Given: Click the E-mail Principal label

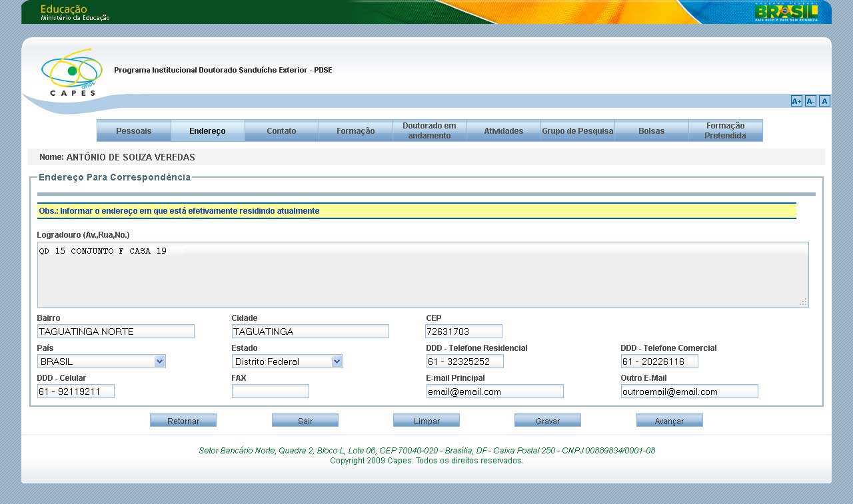Looking at the screenshot, I should coord(456,378).
